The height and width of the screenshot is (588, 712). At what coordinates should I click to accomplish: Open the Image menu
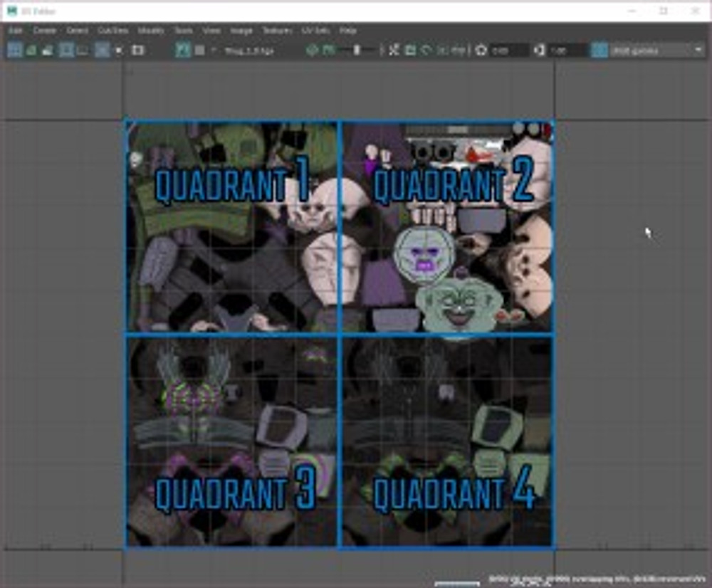[241, 31]
